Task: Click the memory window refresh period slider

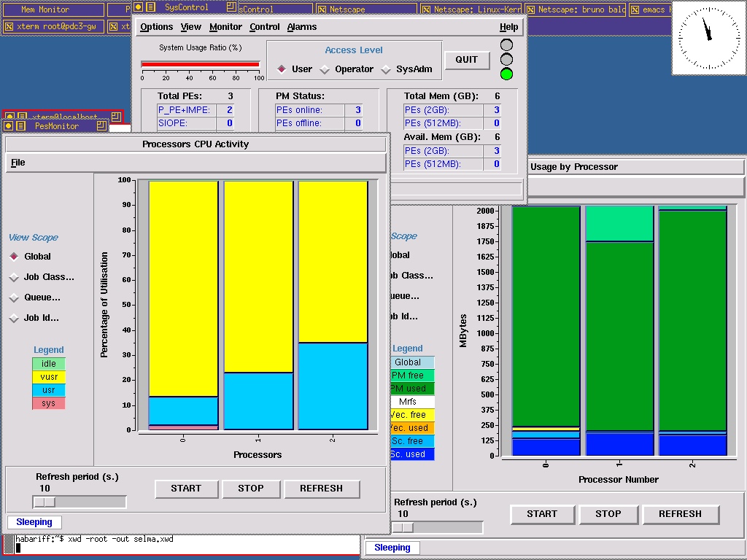Action: 437,528
